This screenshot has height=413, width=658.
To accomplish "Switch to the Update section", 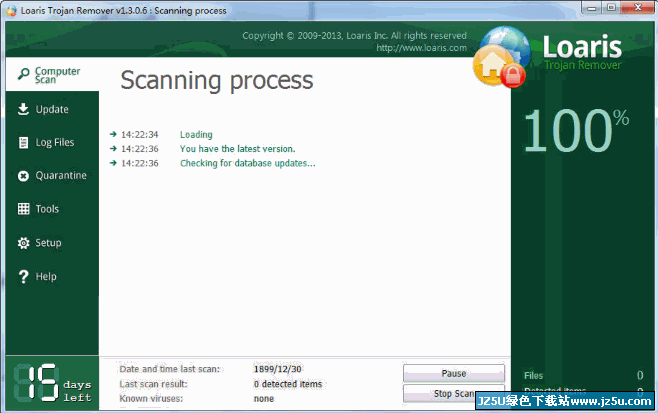I will pos(52,109).
